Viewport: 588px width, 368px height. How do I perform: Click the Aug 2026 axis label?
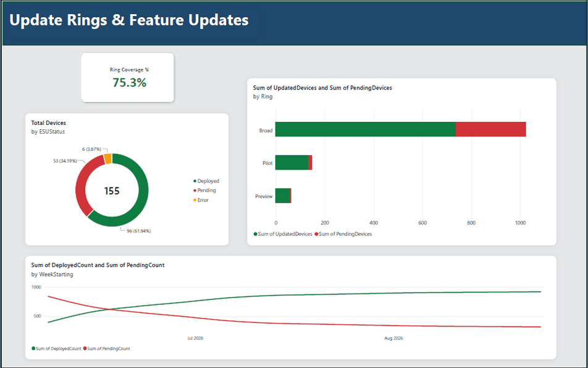pos(393,338)
